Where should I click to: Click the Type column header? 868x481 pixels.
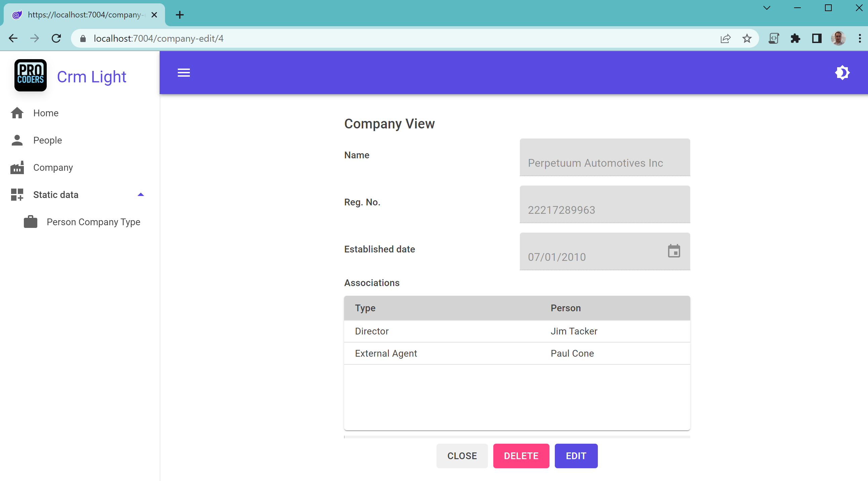tap(365, 308)
